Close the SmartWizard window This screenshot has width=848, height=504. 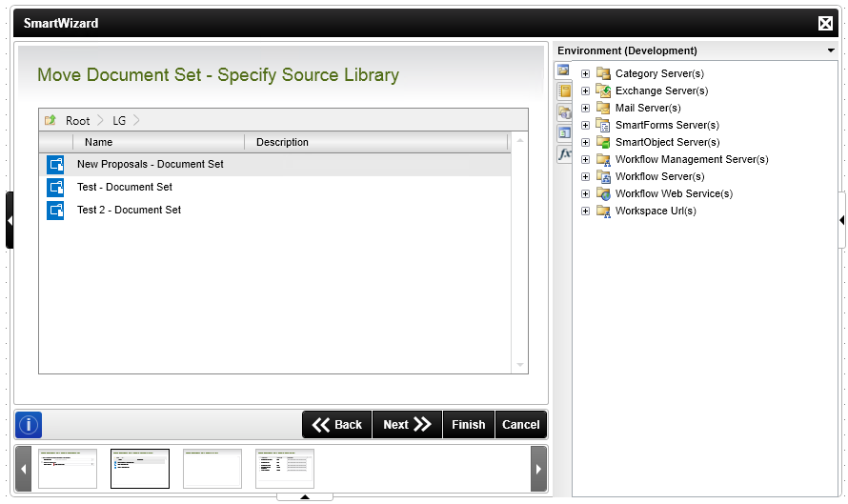tap(825, 23)
